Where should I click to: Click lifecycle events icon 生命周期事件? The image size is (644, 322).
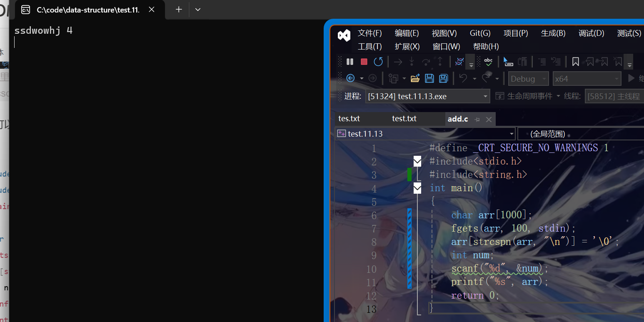(500, 96)
